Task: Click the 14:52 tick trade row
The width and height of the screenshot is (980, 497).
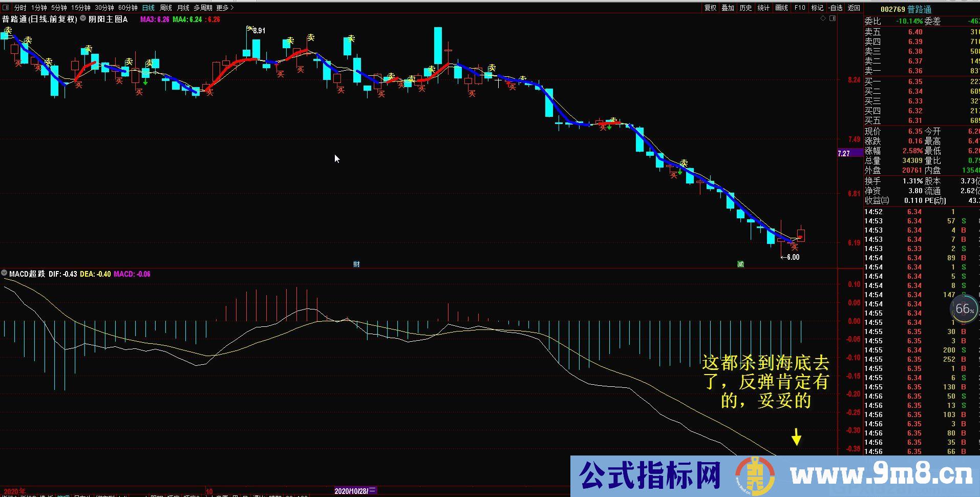Action: pos(922,212)
